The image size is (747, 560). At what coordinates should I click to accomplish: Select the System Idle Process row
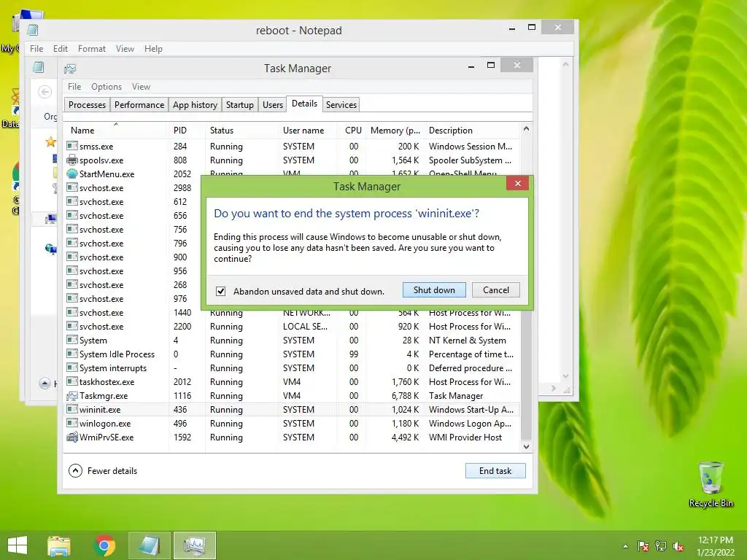point(292,354)
